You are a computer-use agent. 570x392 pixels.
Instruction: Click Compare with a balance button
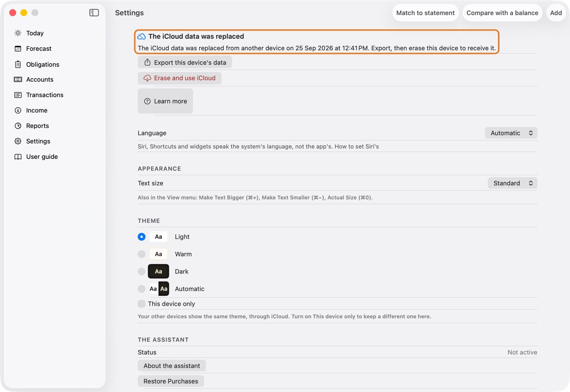pyautogui.click(x=502, y=13)
